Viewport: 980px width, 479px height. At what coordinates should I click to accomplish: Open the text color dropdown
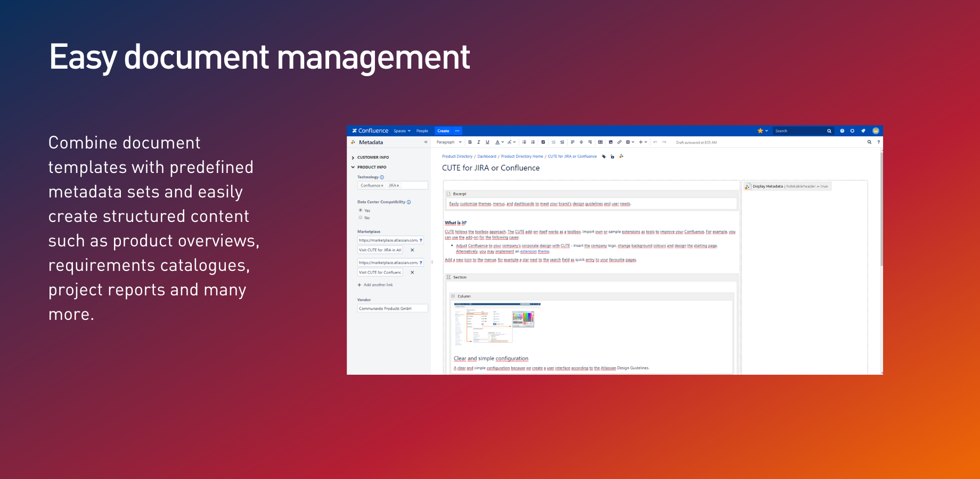point(500,142)
